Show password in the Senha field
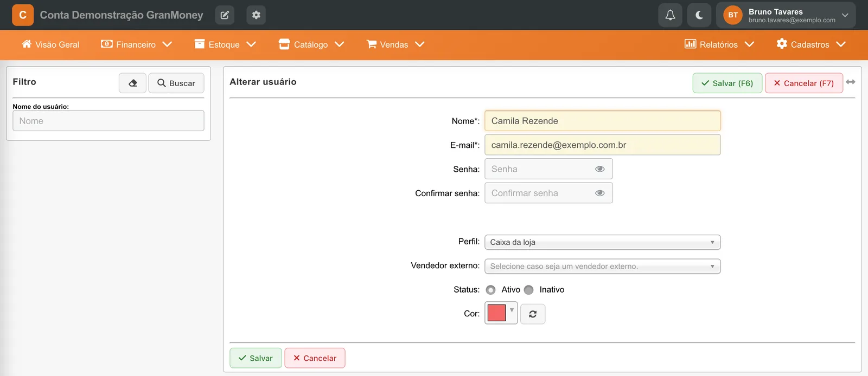868x376 pixels. [600, 169]
